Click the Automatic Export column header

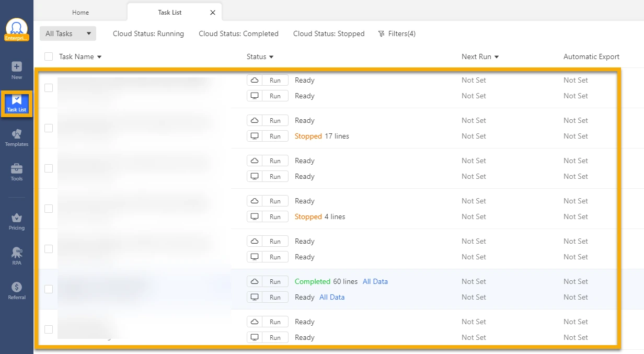click(591, 56)
